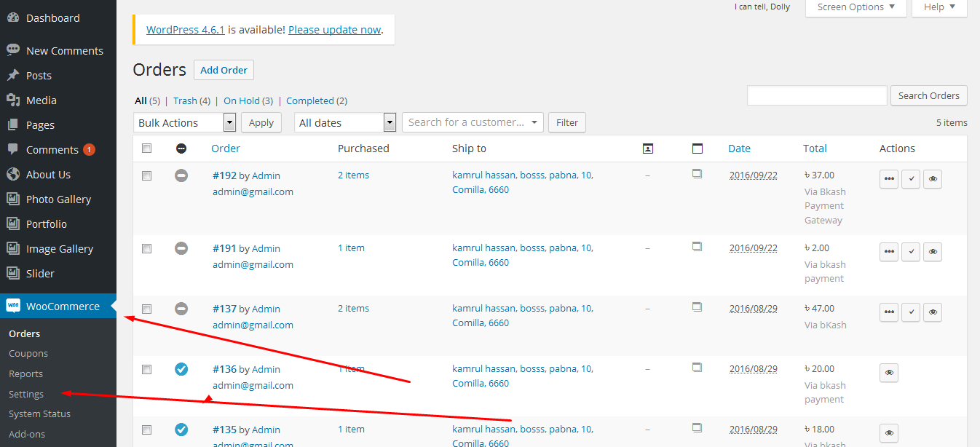The width and height of the screenshot is (980, 447).
Task: Click on-hold status icon for order #192
Action: pyautogui.click(x=181, y=175)
